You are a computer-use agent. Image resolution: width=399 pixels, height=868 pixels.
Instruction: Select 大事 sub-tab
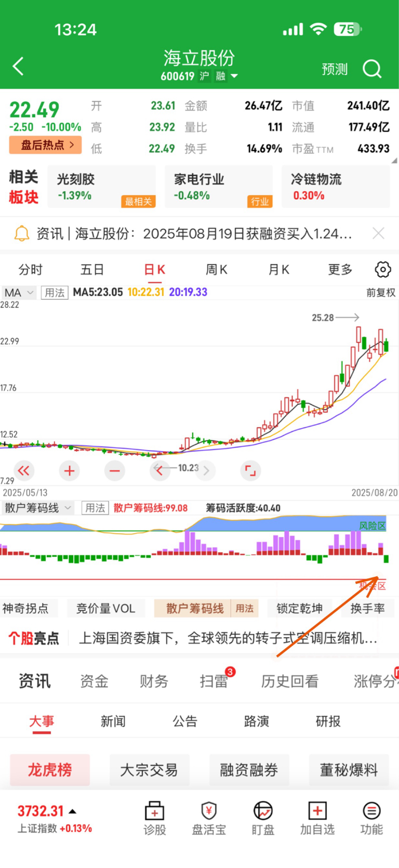tap(42, 721)
